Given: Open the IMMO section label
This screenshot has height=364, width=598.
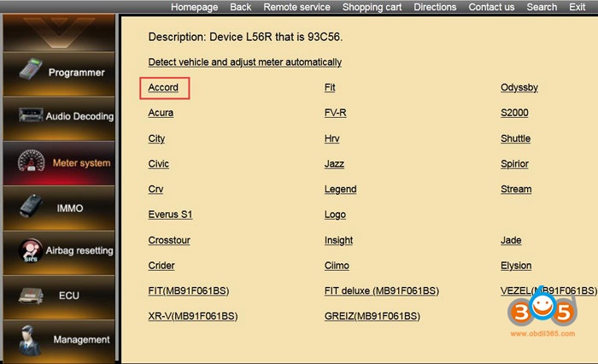Looking at the screenshot, I should 70,208.
